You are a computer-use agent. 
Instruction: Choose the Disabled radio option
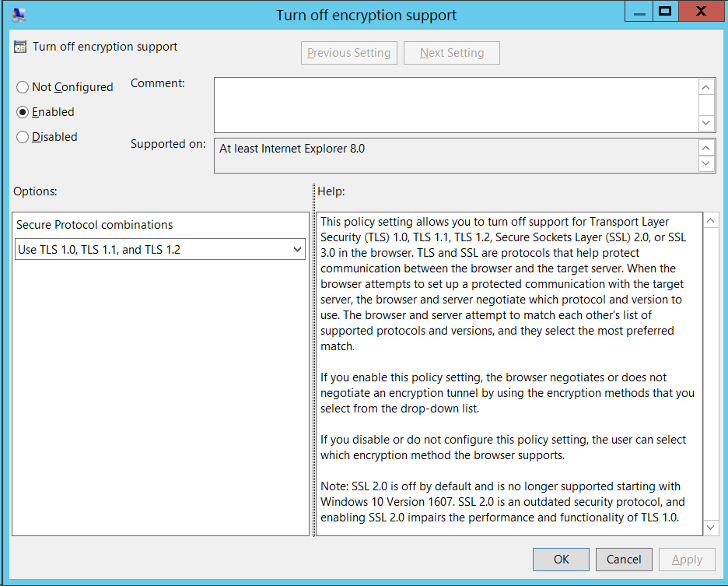pos(23,137)
